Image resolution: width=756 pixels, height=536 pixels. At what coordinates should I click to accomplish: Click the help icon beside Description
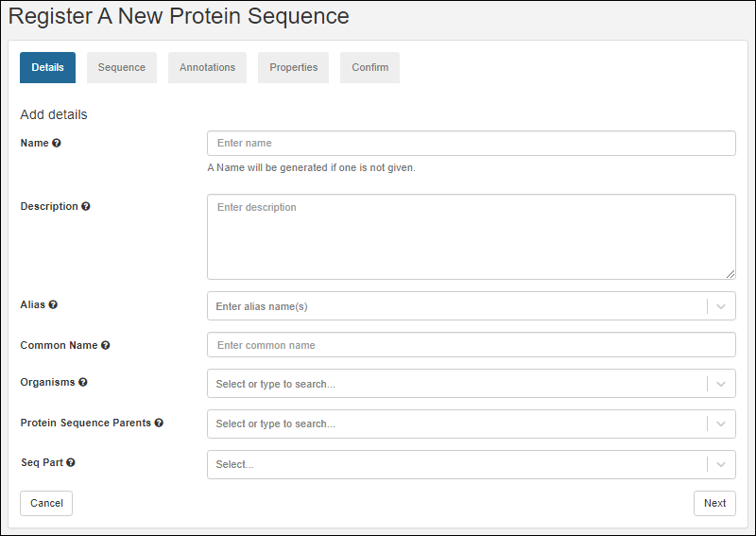(x=86, y=206)
